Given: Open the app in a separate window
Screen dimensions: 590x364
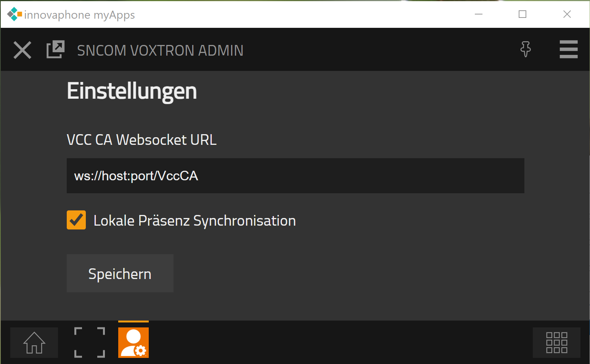Looking at the screenshot, I should coord(55,50).
